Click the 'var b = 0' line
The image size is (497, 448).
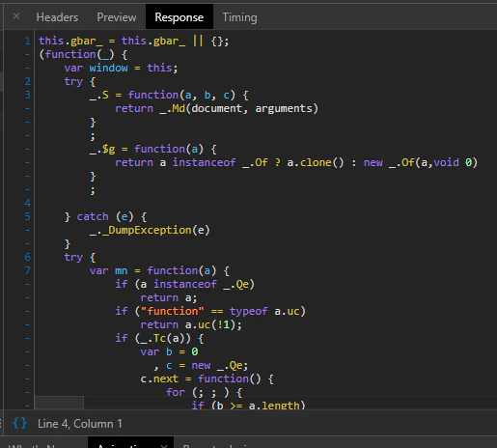coord(169,351)
